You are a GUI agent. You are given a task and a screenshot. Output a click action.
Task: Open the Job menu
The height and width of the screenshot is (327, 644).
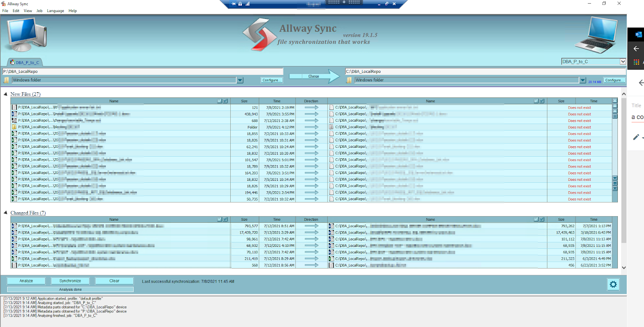click(x=39, y=11)
